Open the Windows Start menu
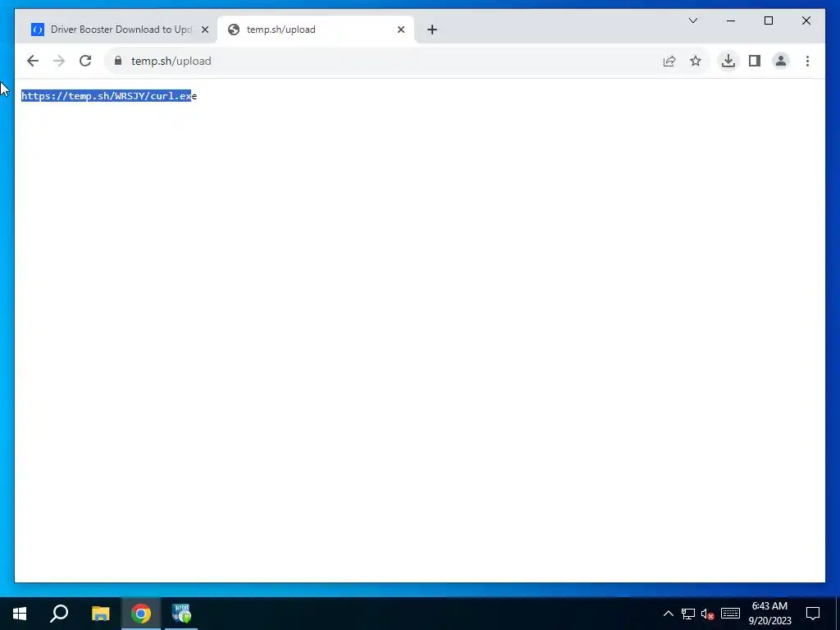The image size is (840, 630). point(20,614)
